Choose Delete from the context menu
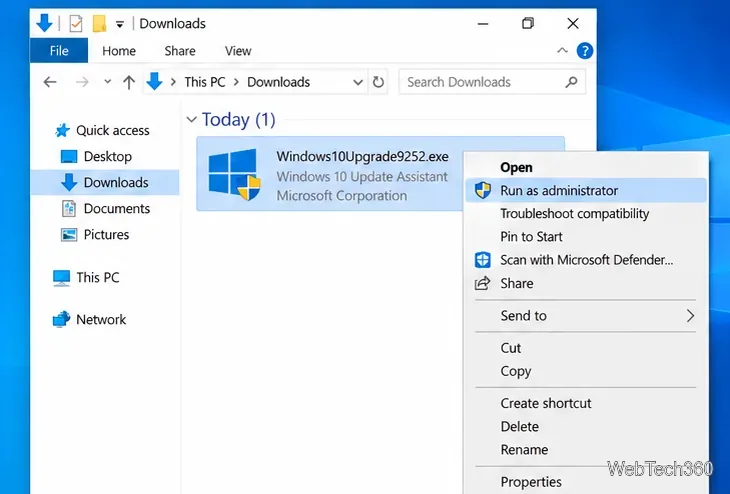The height and width of the screenshot is (494, 730). 586,426
